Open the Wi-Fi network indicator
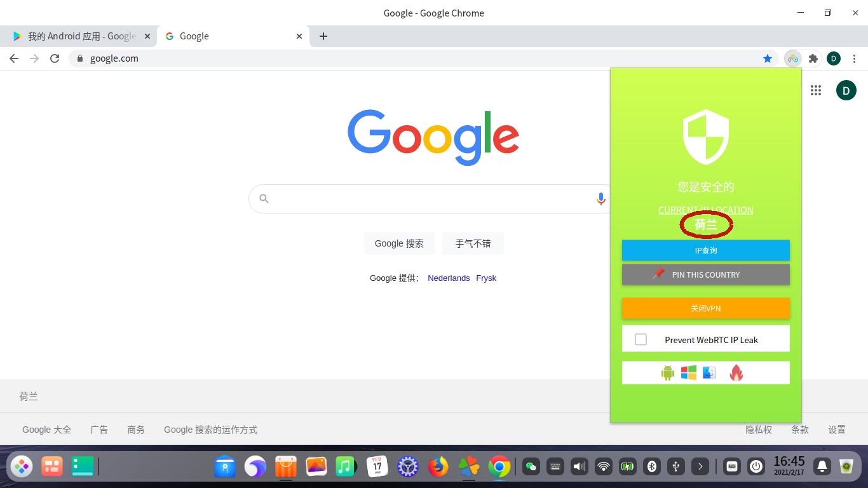This screenshot has width=868, height=488. tap(603, 467)
